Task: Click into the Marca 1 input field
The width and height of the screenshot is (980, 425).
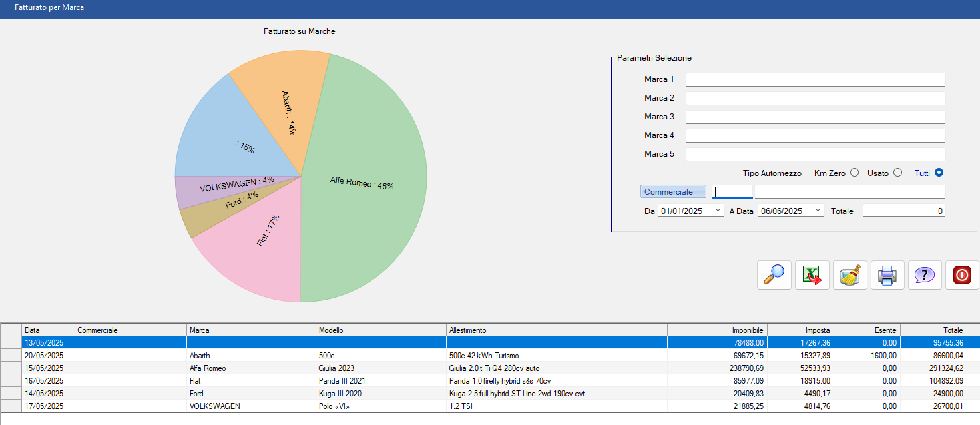Action: pyautogui.click(x=815, y=79)
